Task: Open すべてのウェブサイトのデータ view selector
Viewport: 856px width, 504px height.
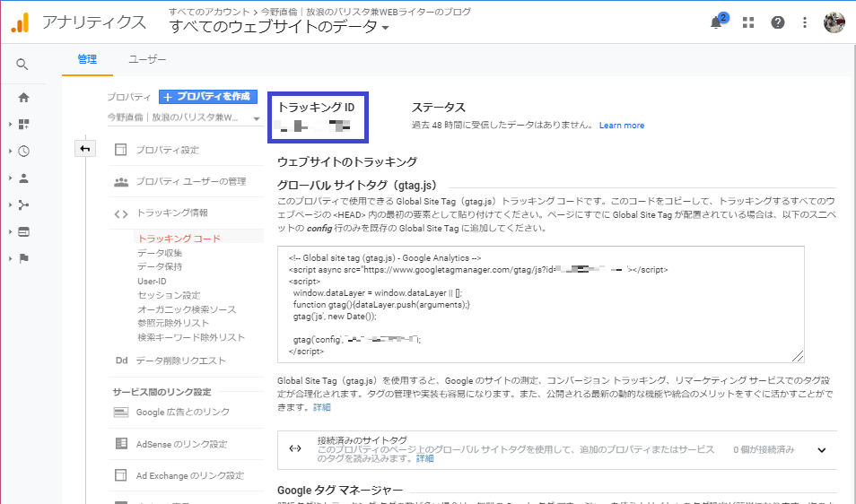Action: click(278, 27)
